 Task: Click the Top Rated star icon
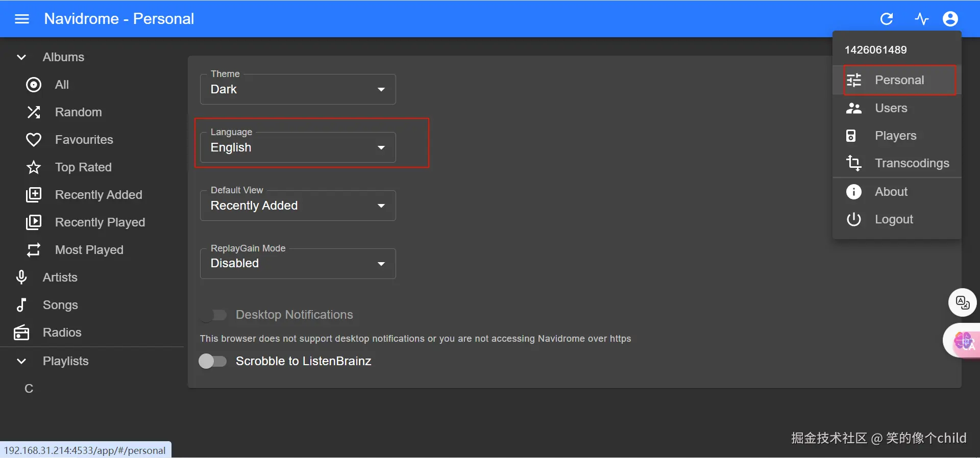tap(34, 167)
